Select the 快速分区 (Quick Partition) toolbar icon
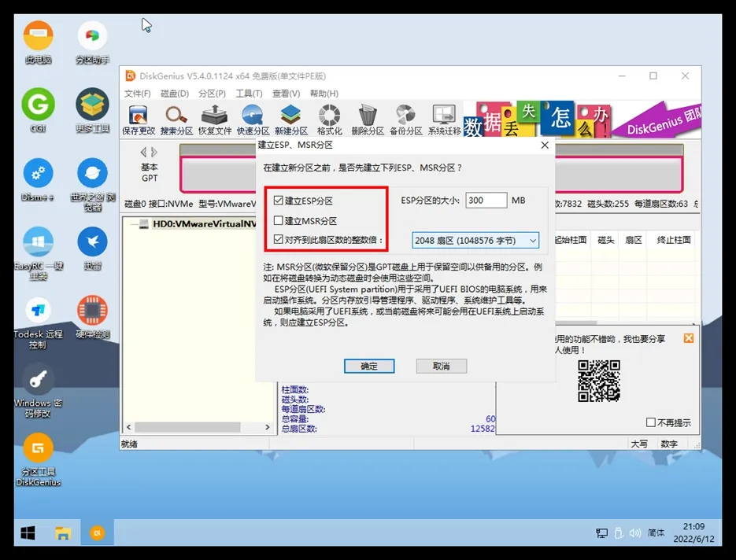 pyautogui.click(x=253, y=120)
